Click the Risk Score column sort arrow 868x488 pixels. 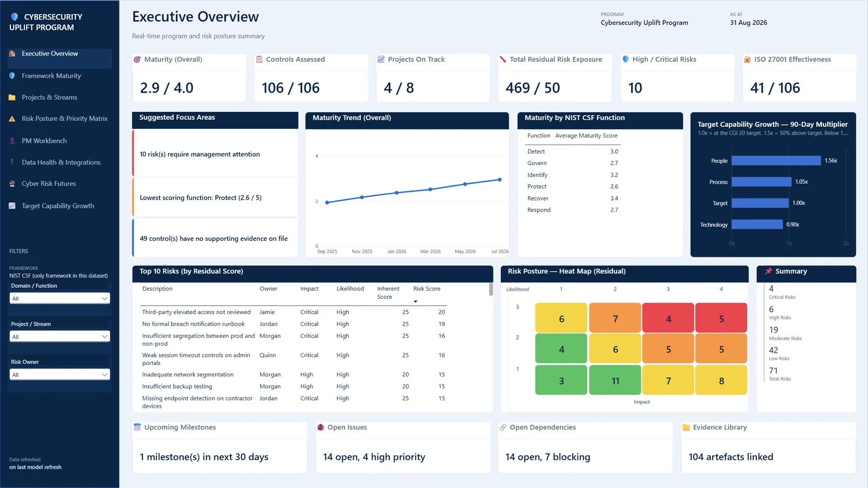(x=416, y=301)
